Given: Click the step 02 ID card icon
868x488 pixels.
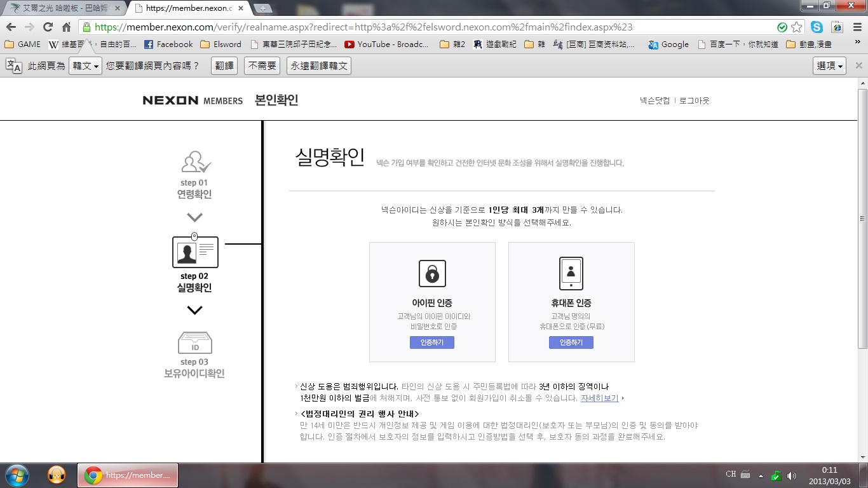Looking at the screenshot, I should 195,251.
